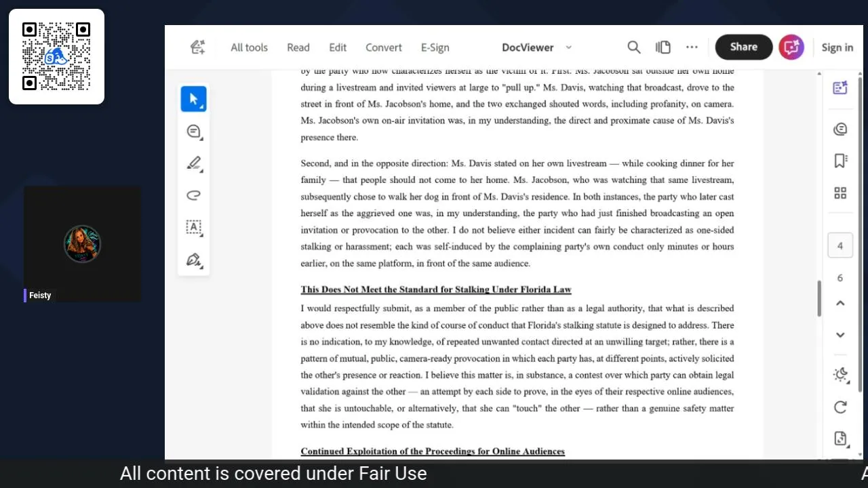Go to next page with down chevron
This screenshot has height=488, width=868.
[840, 335]
